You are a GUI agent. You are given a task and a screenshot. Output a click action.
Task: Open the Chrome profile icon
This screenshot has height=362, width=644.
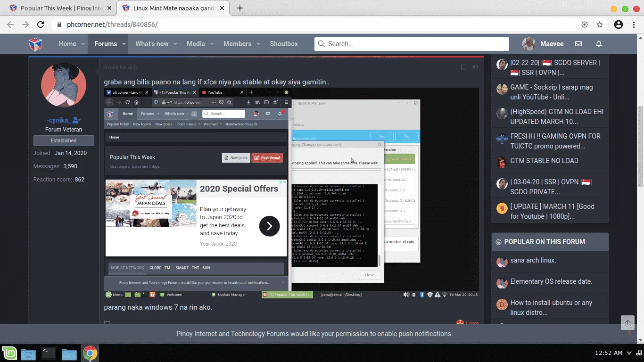619,25
